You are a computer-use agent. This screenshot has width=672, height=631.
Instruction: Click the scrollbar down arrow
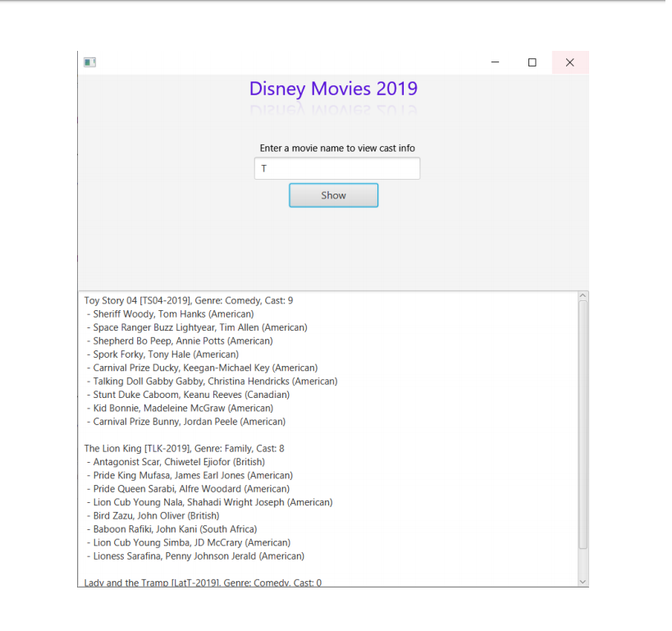point(583,580)
